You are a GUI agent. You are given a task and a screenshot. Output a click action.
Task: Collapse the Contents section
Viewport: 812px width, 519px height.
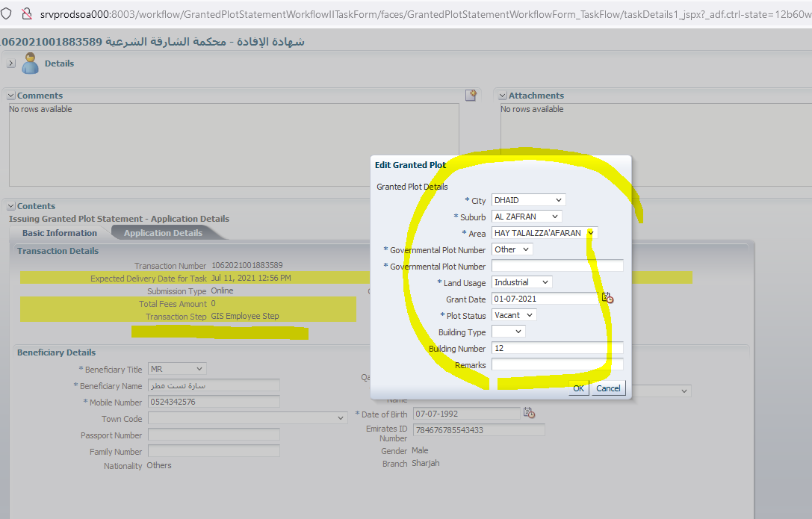11,206
